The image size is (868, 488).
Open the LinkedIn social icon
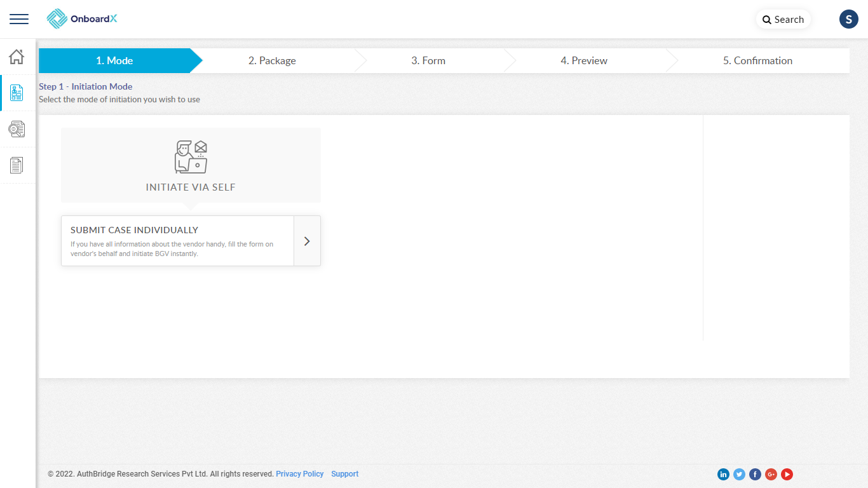(723, 474)
